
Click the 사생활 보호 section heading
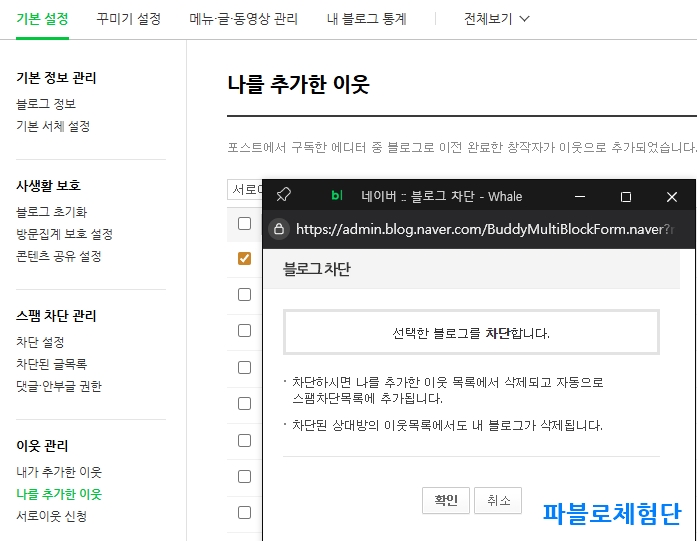click(48, 185)
